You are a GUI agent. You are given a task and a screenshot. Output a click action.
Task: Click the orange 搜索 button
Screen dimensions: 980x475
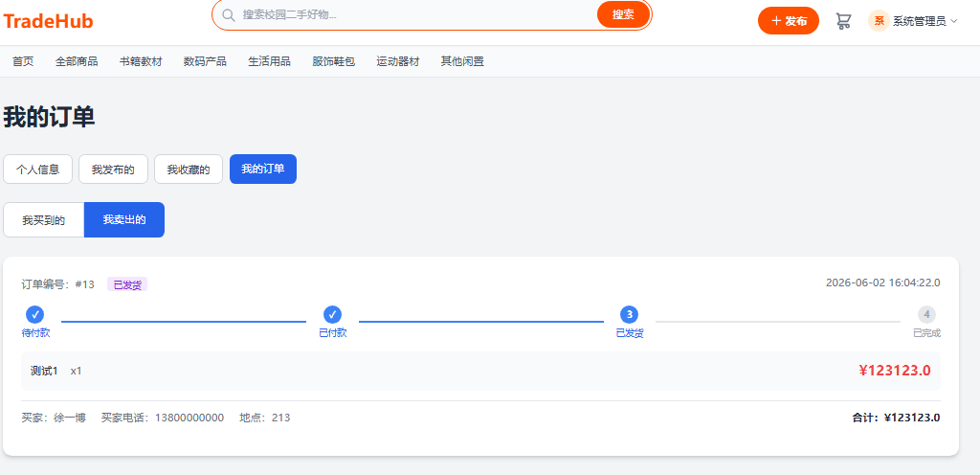pyautogui.click(x=623, y=14)
